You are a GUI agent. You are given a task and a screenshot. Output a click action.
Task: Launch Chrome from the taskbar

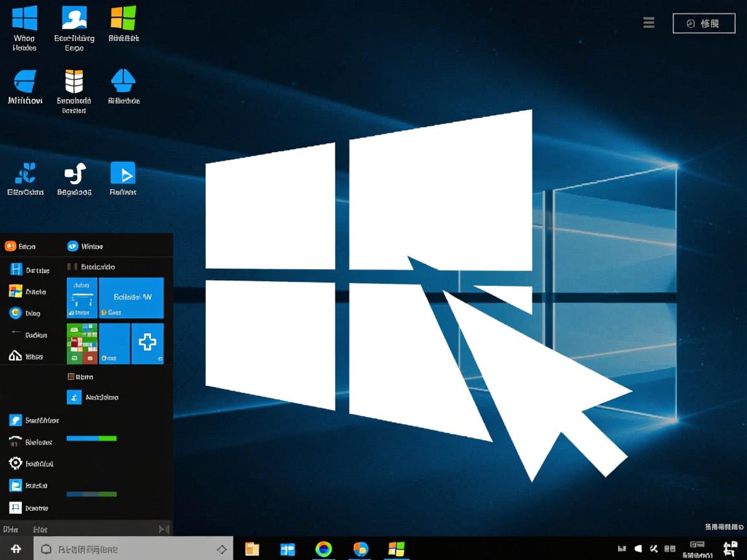tap(324, 548)
